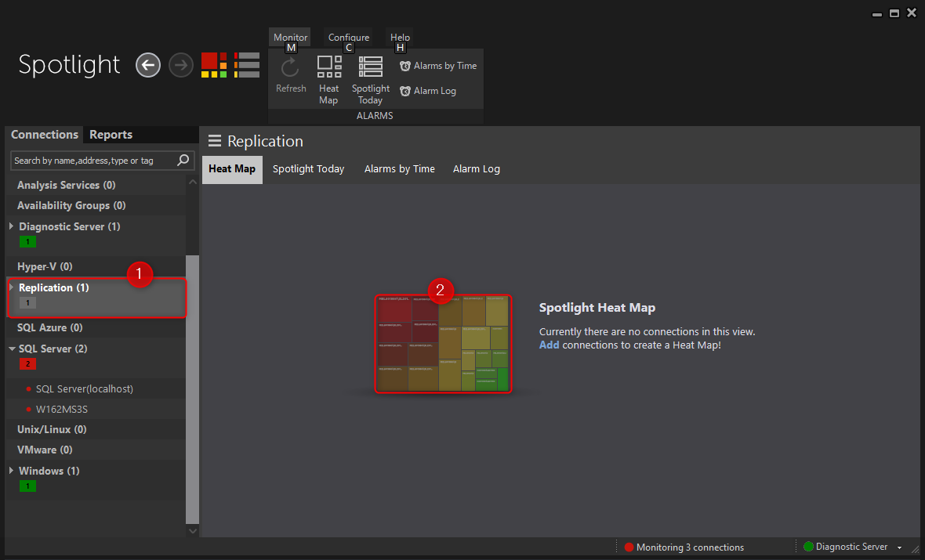This screenshot has height=560, width=925.
Task: Expand the Windows connections group
Action: point(12,471)
